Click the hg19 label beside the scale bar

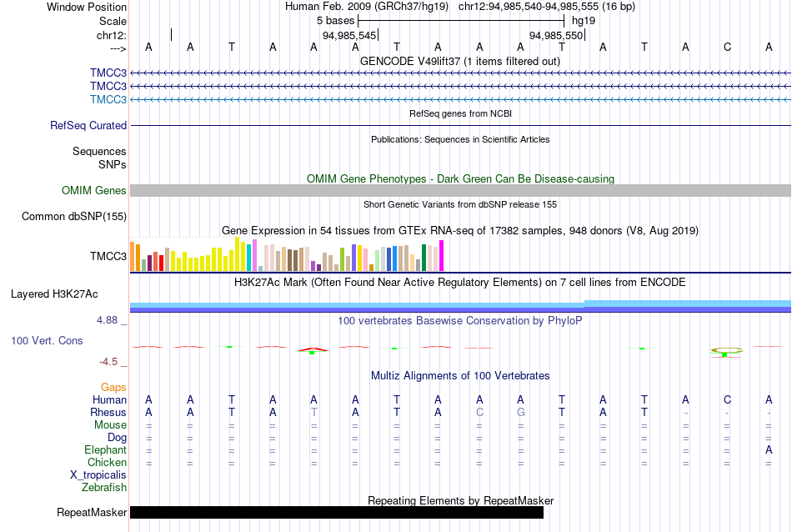click(x=584, y=21)
